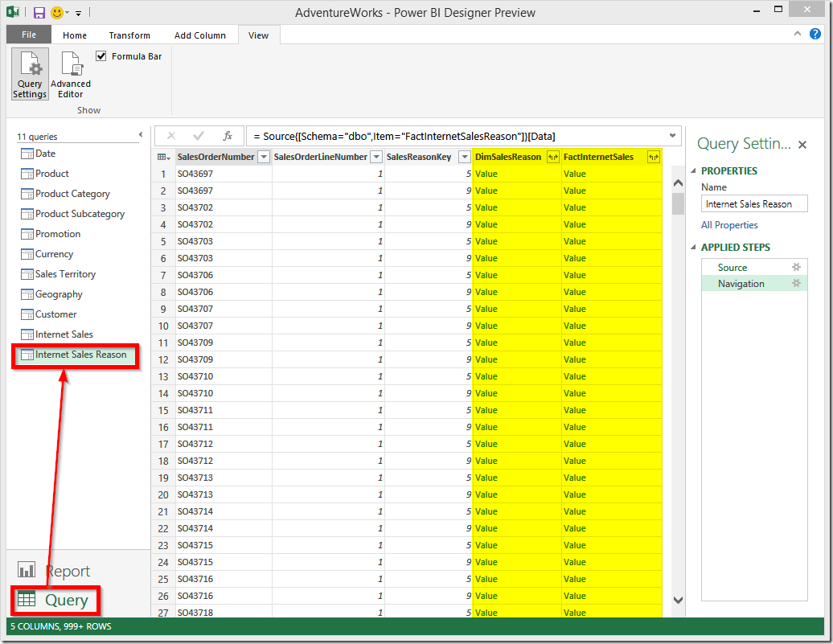Select the Navigation applied step
This screenshot has height=644, width=833.
point(754,284)
